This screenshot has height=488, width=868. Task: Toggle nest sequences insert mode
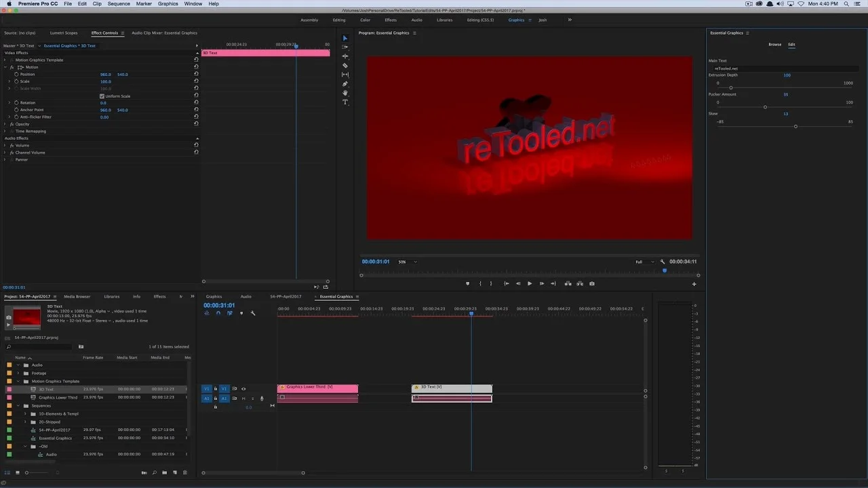[207, 313]
